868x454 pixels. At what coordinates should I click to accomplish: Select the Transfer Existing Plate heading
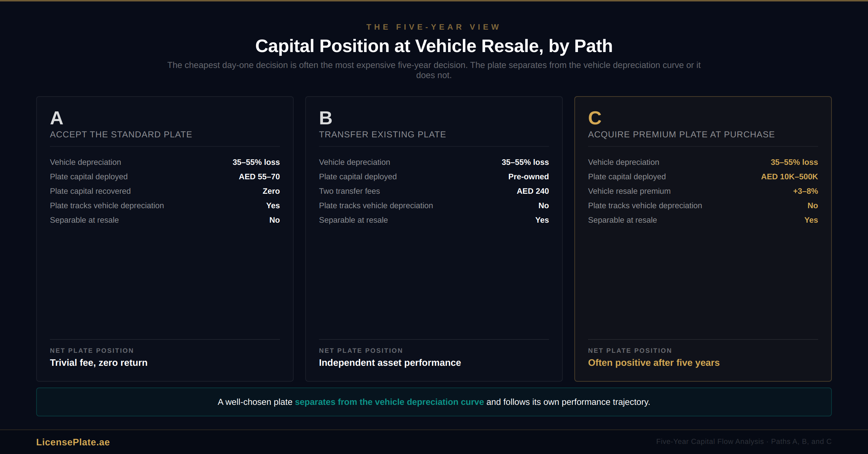(x=382, y=134)
